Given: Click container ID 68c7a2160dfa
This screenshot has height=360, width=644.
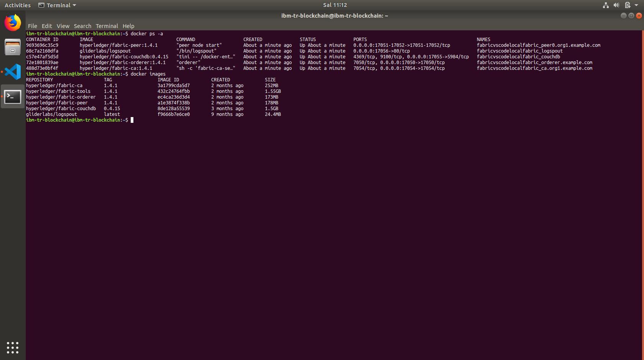Looking at the screenshot, I should point(42,51).
